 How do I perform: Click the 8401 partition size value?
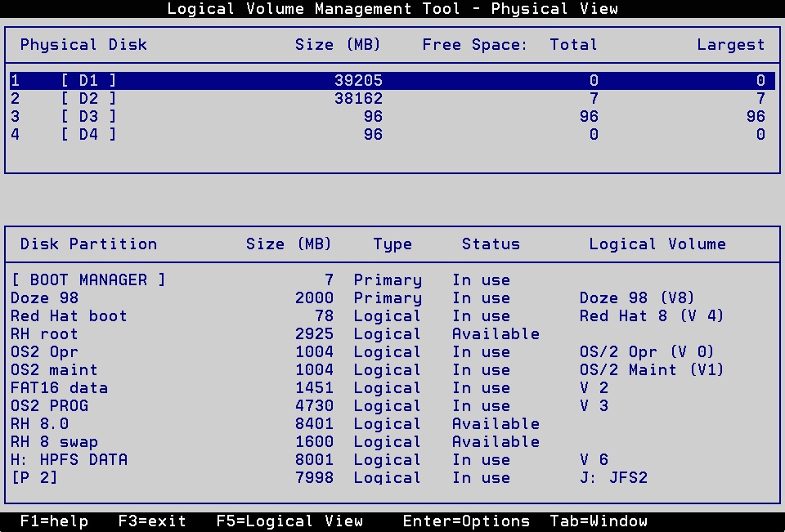314,424
